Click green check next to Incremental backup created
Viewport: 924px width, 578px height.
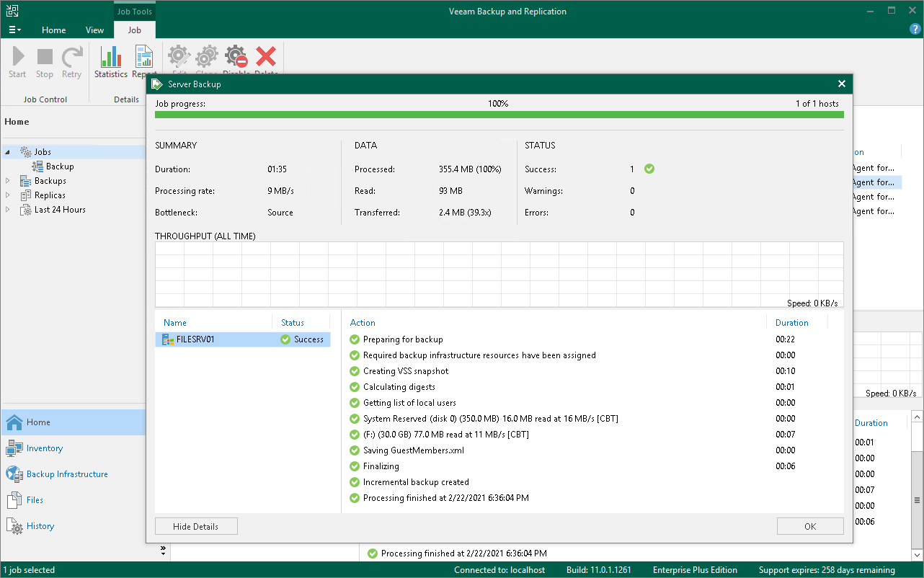click(354, 482)
